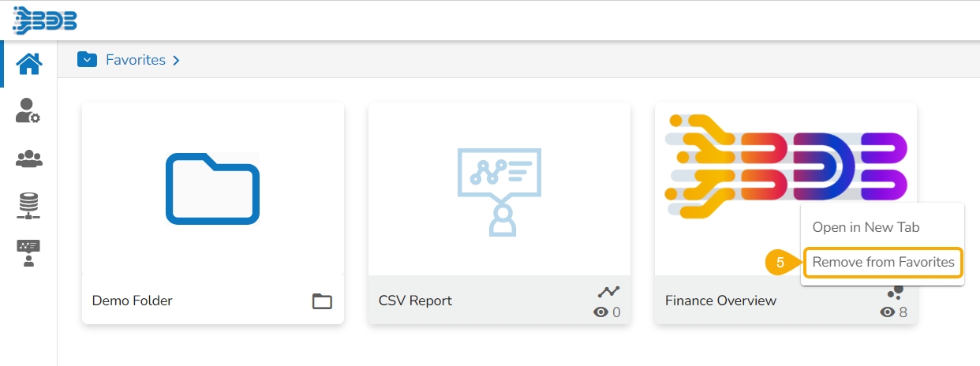Select Open in New Tab
980x366 pixels.
point(866,227)
